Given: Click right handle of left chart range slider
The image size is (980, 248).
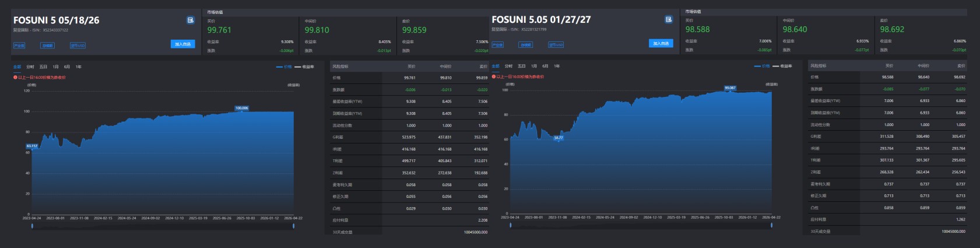Looking at the screenshot, I should (293, 226).
